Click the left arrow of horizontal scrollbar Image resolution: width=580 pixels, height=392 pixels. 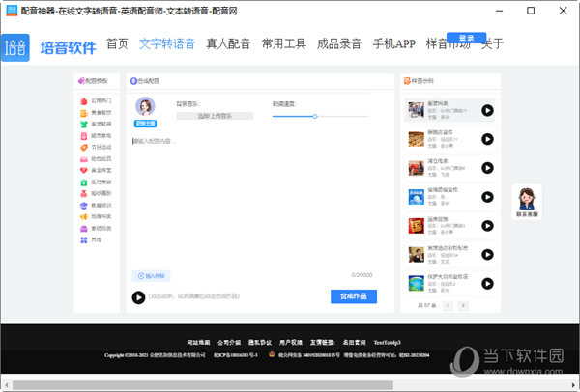7,385
